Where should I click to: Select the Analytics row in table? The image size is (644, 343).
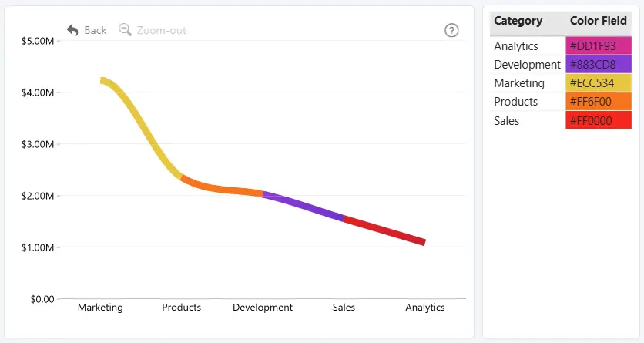[x=561, y=45]
